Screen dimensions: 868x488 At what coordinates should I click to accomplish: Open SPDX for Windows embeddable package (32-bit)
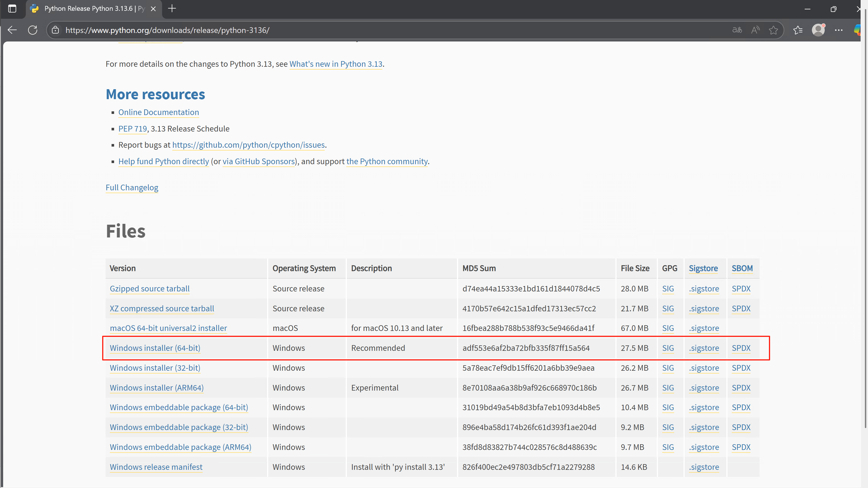[741, 427]
